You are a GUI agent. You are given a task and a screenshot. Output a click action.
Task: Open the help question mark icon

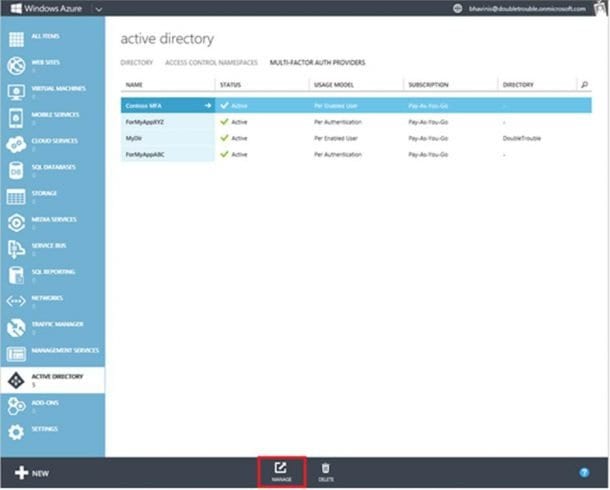tap(584, 471)
